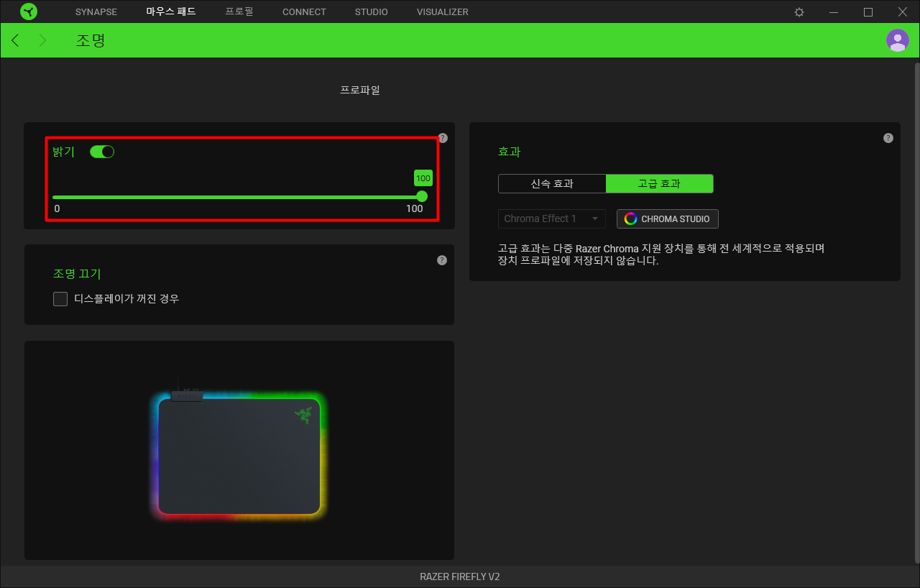Click the 효과 section label
The image size is (920, 588).
[509, 152]
